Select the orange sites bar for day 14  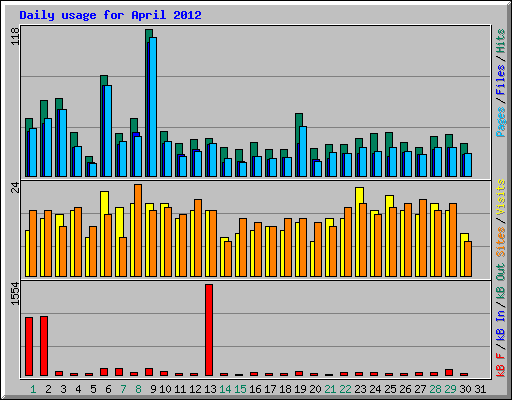click(x=228, y=259)
